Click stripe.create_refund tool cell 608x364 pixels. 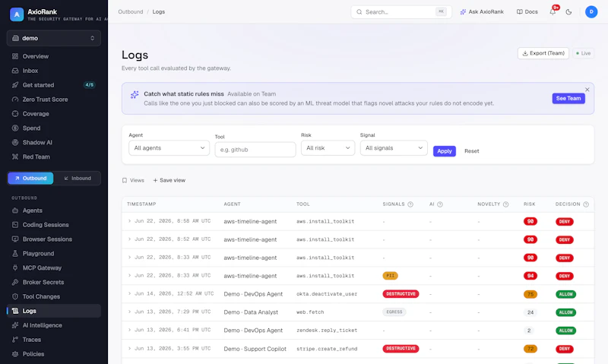[327, 349]
